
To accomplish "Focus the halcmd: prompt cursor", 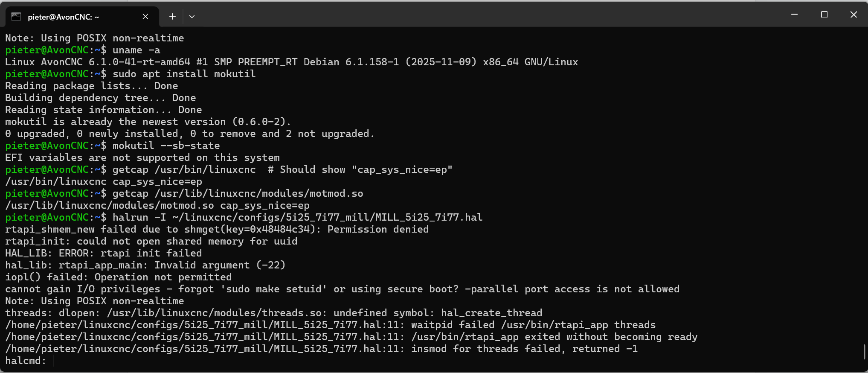I will pyautogui.click(x=54, y=361).
